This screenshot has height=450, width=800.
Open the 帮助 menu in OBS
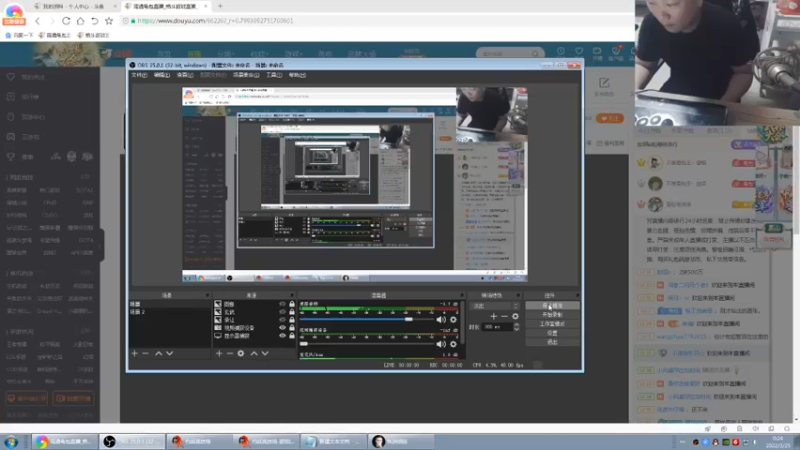click(x=297, y=75)
